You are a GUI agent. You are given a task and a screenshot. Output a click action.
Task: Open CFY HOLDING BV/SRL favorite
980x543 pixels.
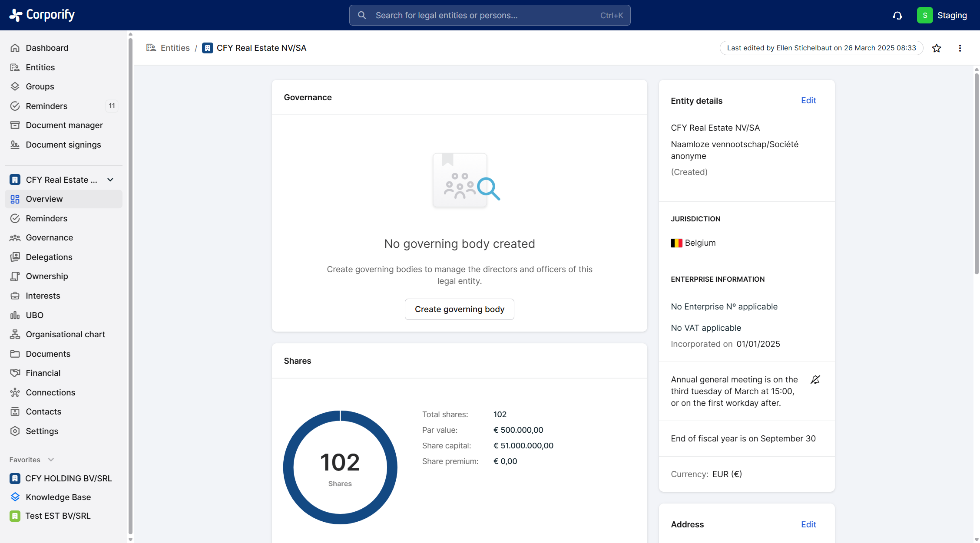pos(68,478)
